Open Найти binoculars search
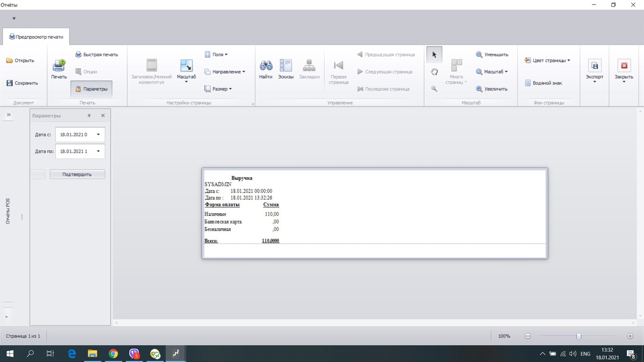Screen dimensions: 644x362 point(266,69)
